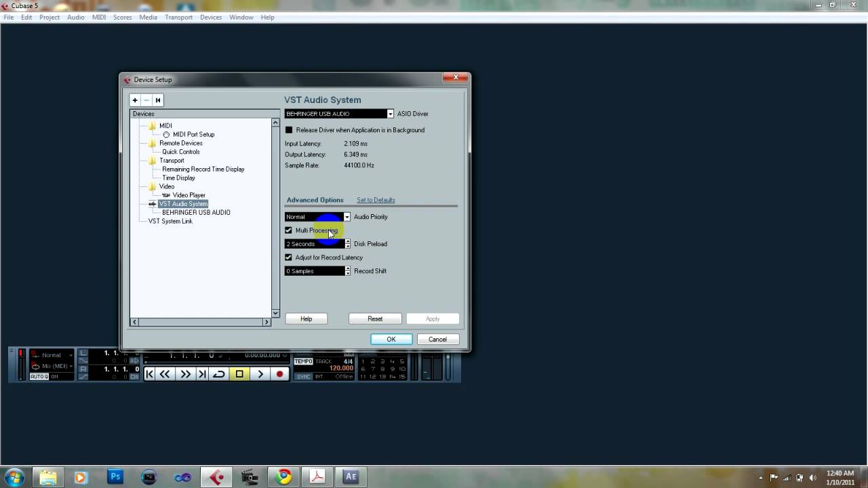Go to left locator L button

[83, 353]
